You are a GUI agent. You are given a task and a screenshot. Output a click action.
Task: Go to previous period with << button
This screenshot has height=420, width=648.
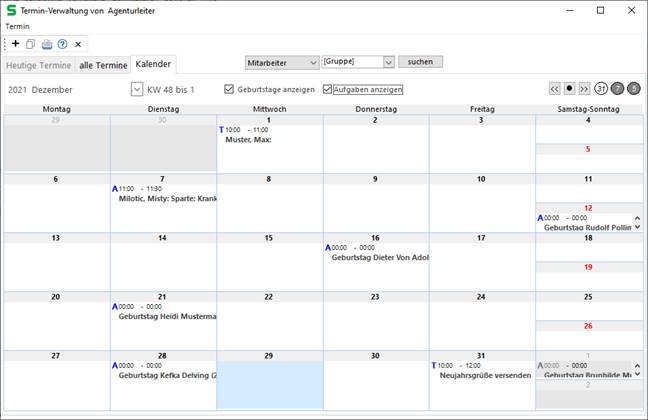pos(555,89)
